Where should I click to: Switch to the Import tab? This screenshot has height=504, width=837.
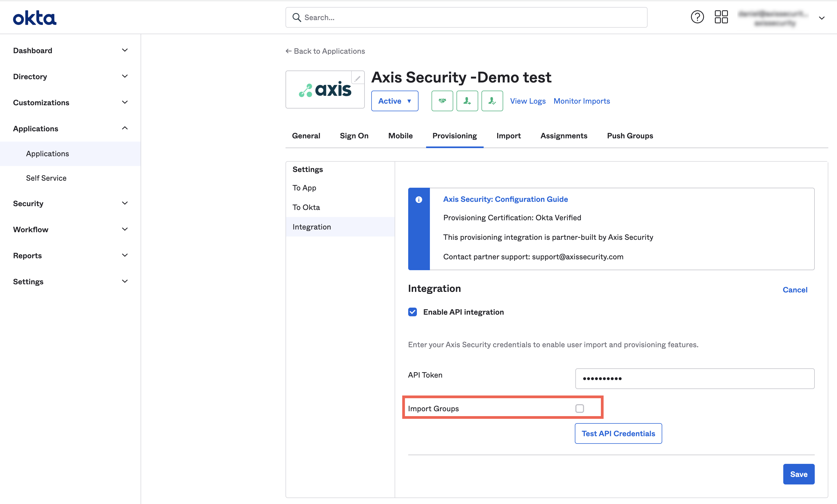tap(509, 136)
